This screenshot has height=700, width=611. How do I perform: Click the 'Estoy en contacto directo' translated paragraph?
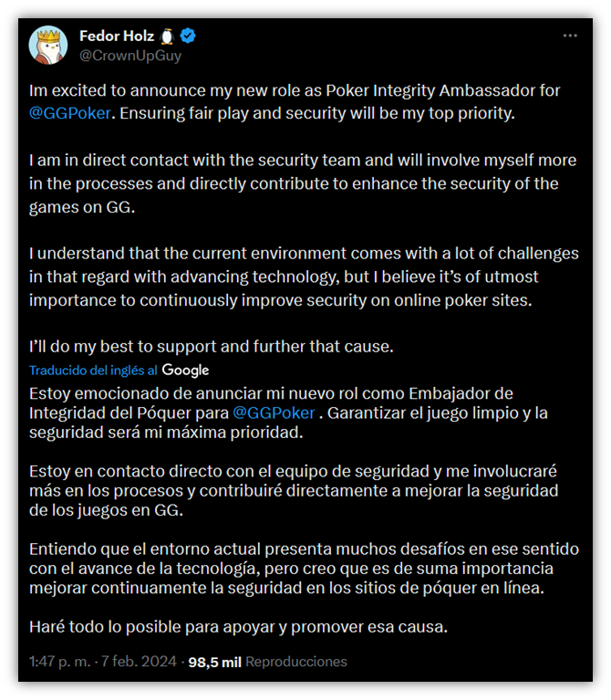click(x=294, y=491)
